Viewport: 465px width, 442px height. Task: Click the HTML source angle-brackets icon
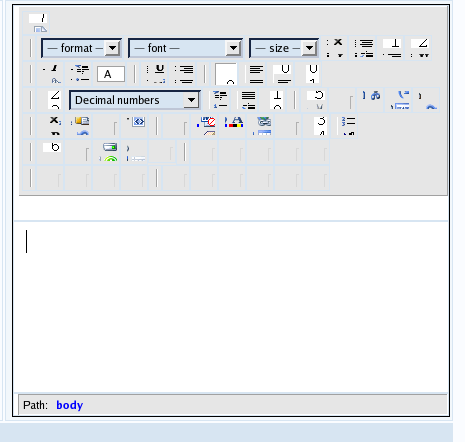pos(139,121)
